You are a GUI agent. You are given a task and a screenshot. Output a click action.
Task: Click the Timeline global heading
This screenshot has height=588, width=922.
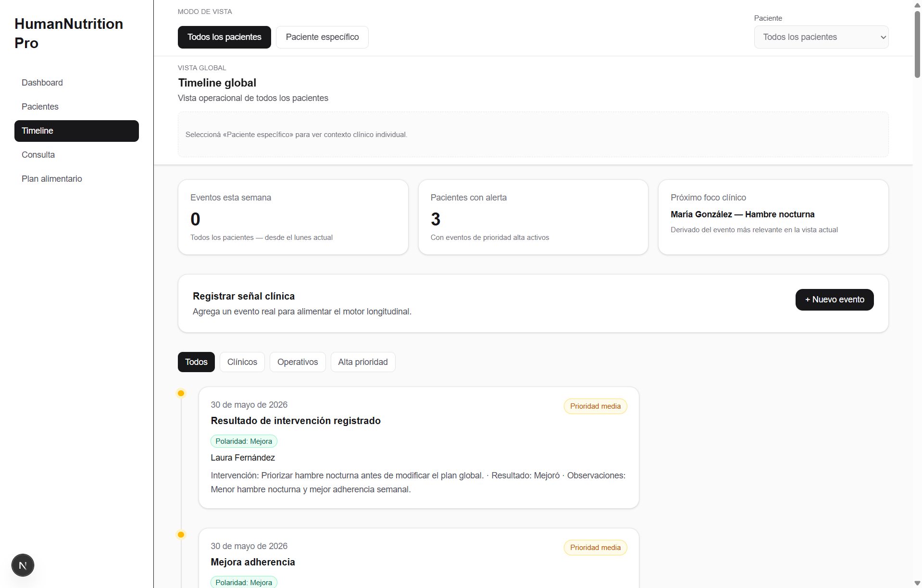click(x=217, y=83)
